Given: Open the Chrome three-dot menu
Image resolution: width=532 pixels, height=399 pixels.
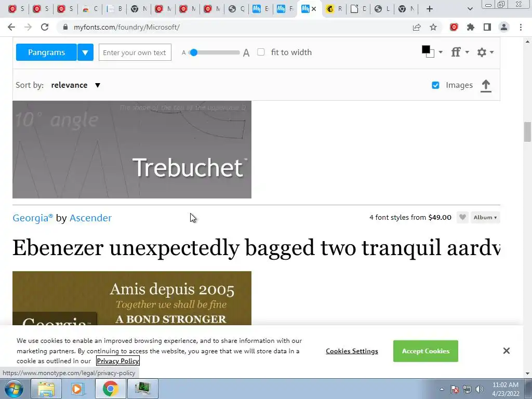Looking at the screenshot, I should (x=521, y=27).
